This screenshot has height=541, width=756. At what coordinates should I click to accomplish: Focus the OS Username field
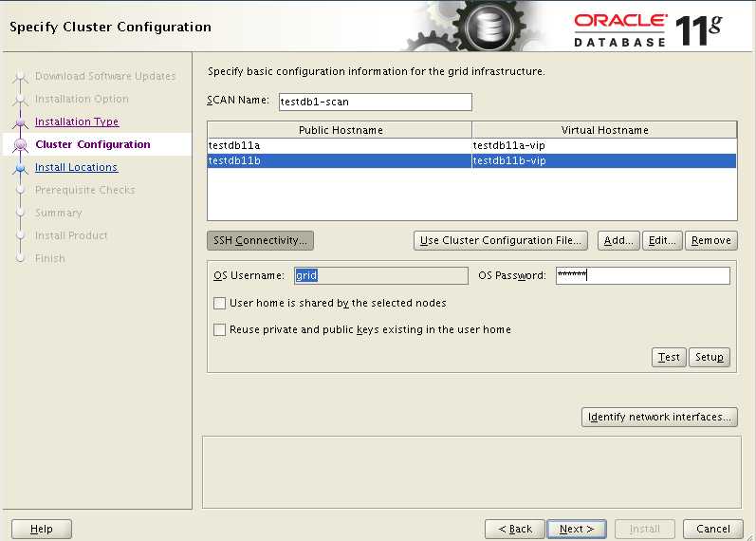pyautogui.click(x=381, y=275)
